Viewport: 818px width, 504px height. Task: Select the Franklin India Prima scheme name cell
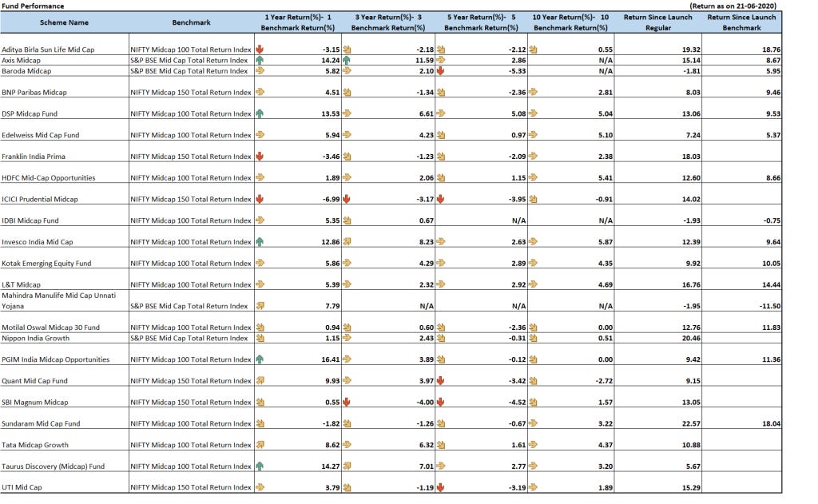[x=65, y=151]
